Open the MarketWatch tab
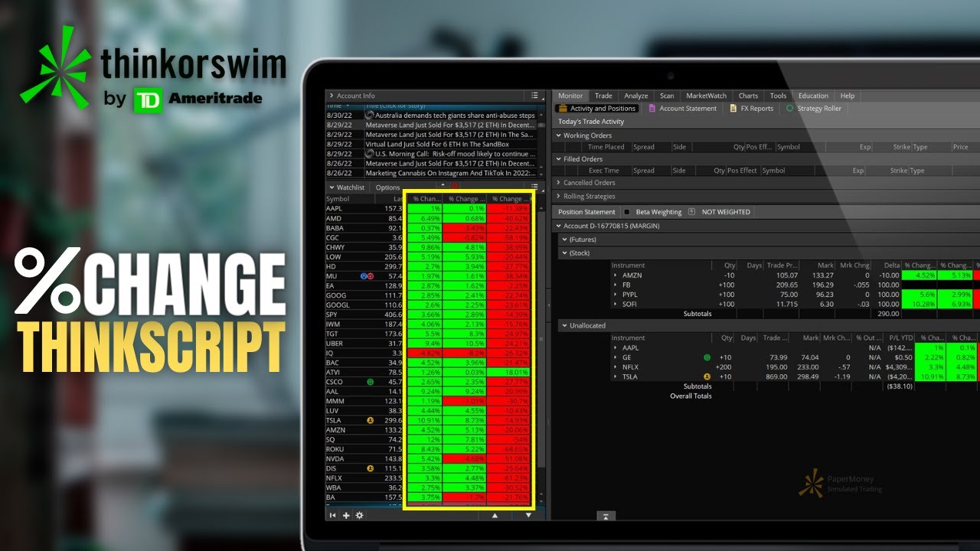 [x=706, y=96]
